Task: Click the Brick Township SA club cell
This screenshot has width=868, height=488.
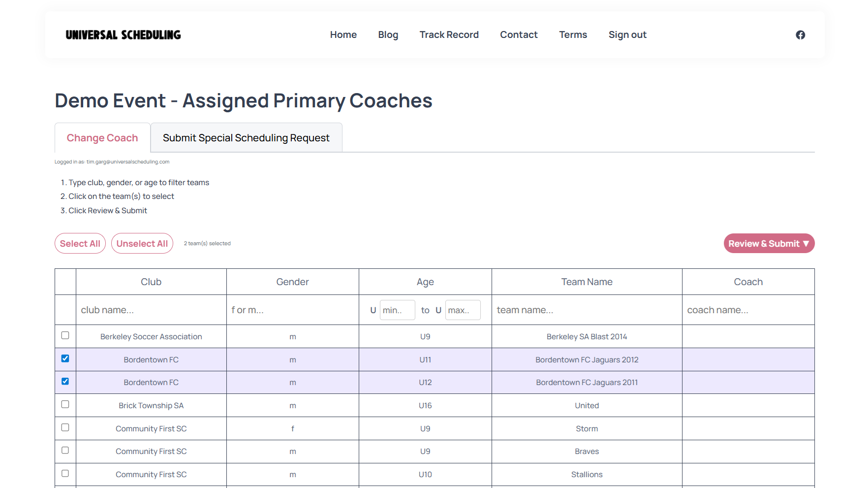Action: [151, 405]
